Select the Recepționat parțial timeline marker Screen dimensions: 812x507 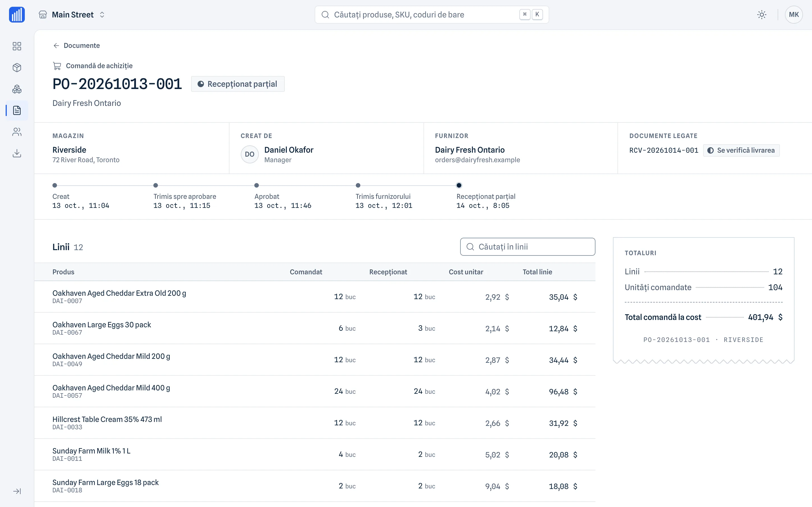[459, 185]
